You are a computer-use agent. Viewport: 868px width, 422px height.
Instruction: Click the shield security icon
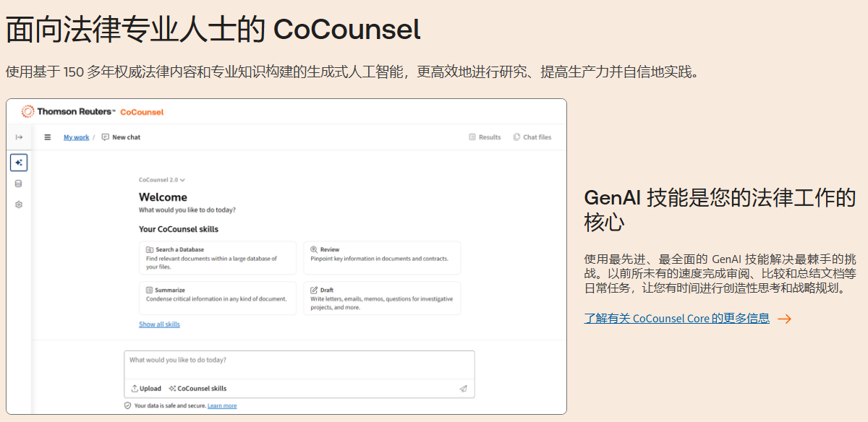click(128, 406)
